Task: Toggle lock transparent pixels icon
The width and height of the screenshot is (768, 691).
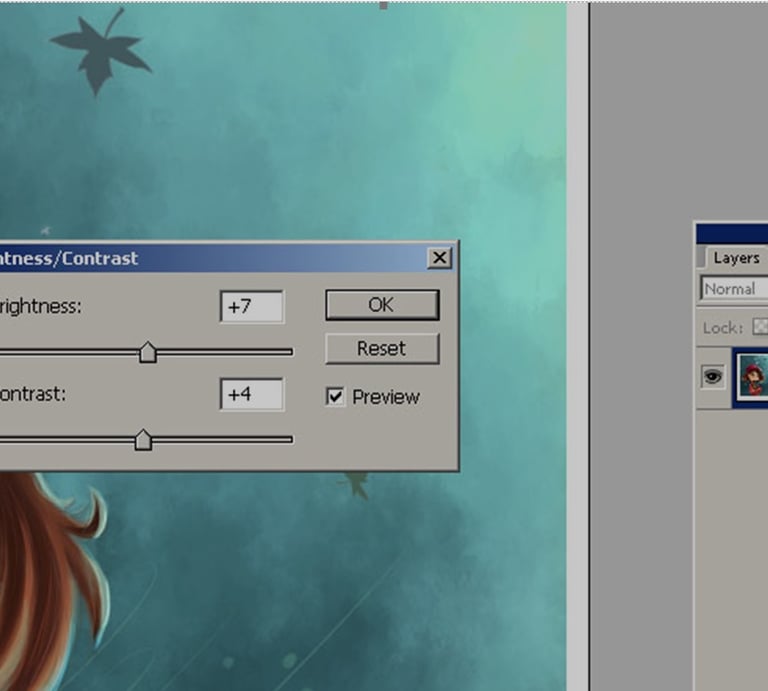Action: click(760, 327)
